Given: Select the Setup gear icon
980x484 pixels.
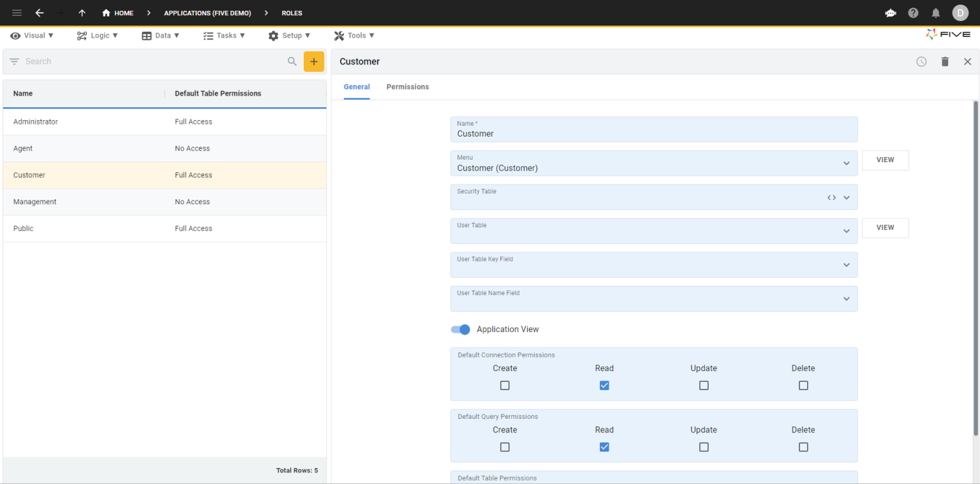Looking at the screenshot, I should 274,35.
